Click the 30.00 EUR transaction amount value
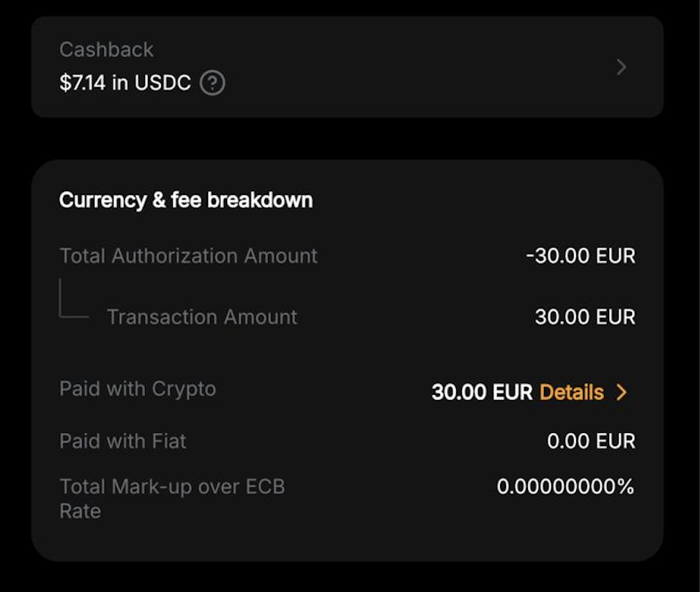The width and height of the screenshot is (700, 592). coord(584,317)
